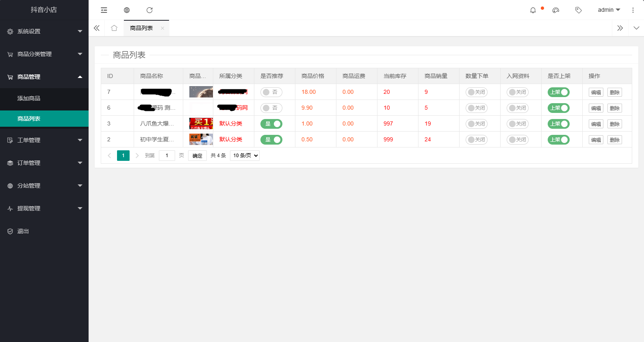The image size is (644, 342).
Task: Click 退出 logout item in sidebar
Action: (x=44, y=231)
